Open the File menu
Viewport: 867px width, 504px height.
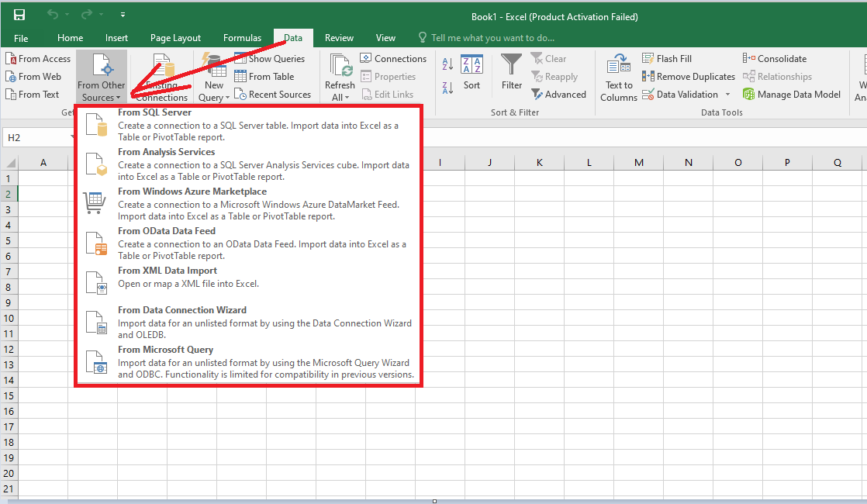coord(21,37)
